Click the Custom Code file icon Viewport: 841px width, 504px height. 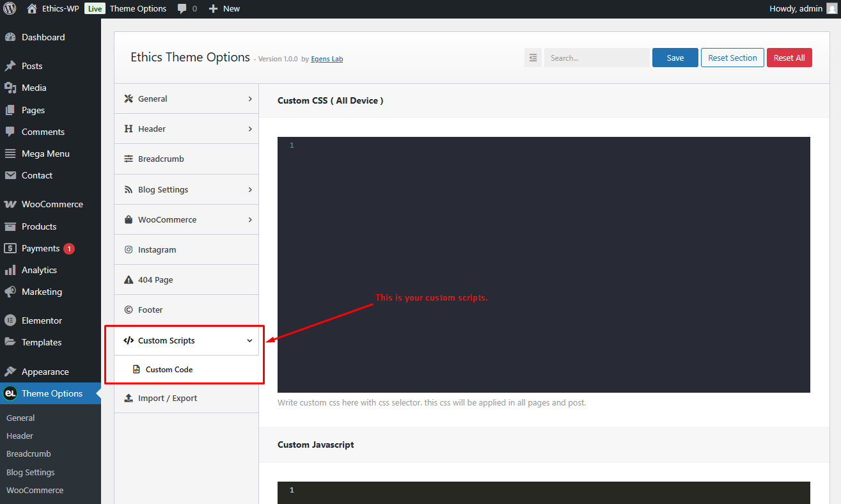tap(136, 369)
